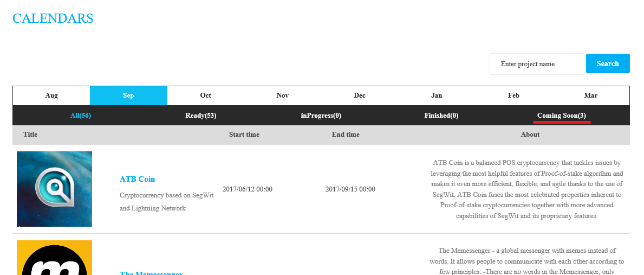This screenshot has height=275, width=644.
Task: Click the Search button
Action: 608,63
